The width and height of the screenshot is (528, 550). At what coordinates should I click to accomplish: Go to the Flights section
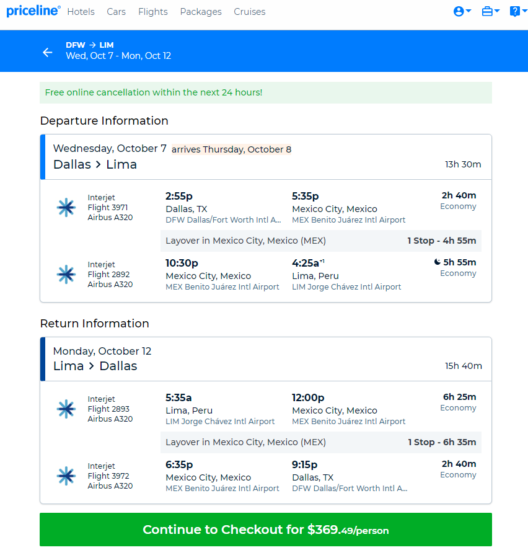[x=153, y=12]
